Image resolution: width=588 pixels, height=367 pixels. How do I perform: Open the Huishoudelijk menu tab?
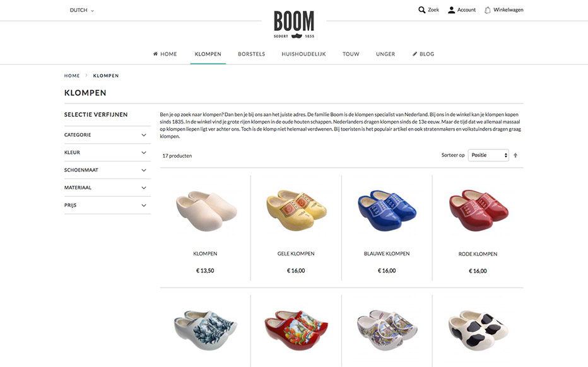[x=303, y=54]
